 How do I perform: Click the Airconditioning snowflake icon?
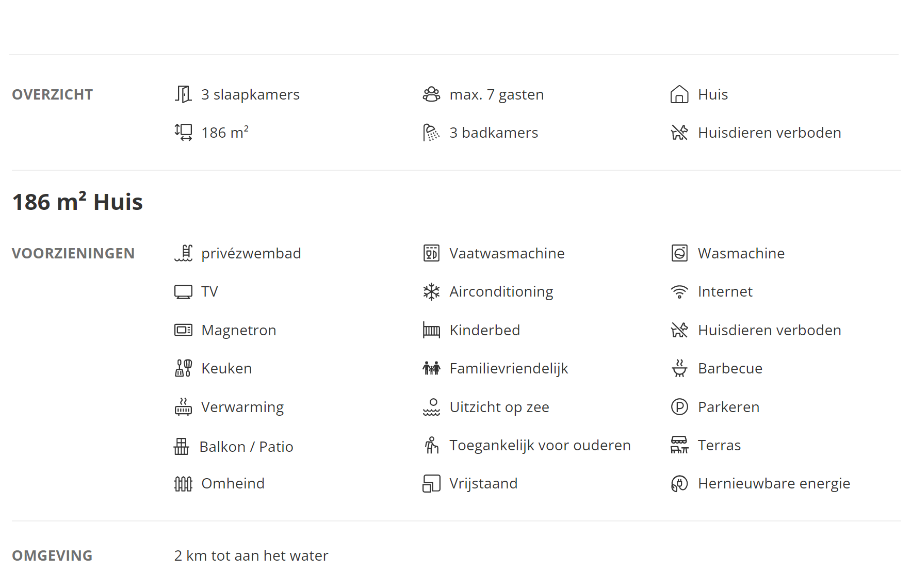[431, 292]
